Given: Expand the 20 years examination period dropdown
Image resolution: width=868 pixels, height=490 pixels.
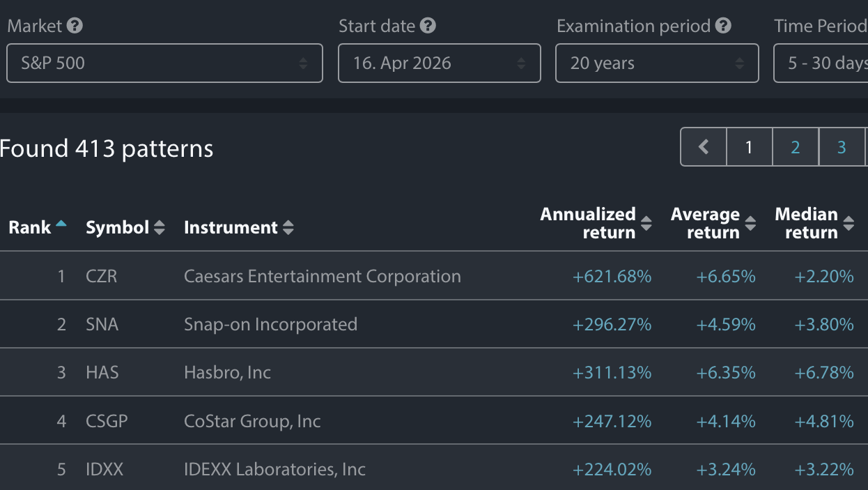Looking at the screenshot, I should [x=656, y=63].
